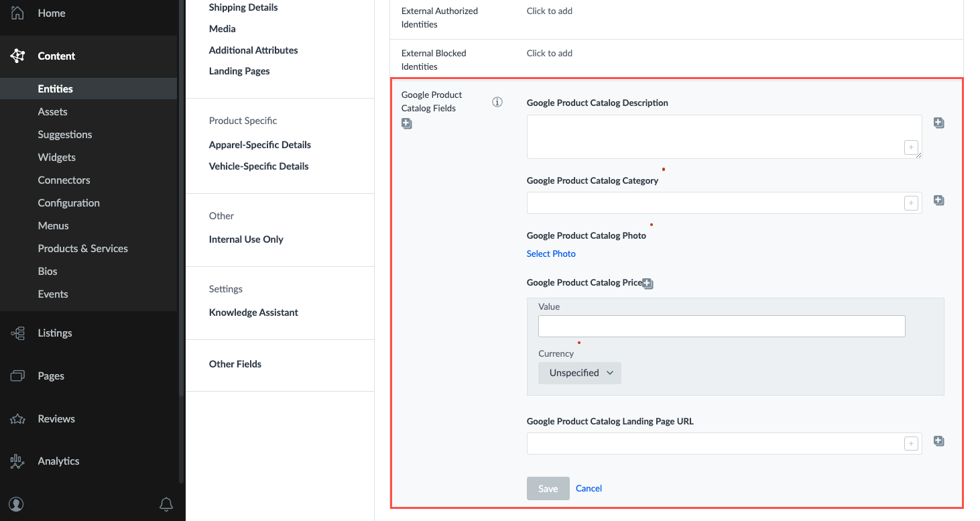Open the Unspecified currency dropdown
Viewport: 980px width, 521px height.
(x=579, y=373)
